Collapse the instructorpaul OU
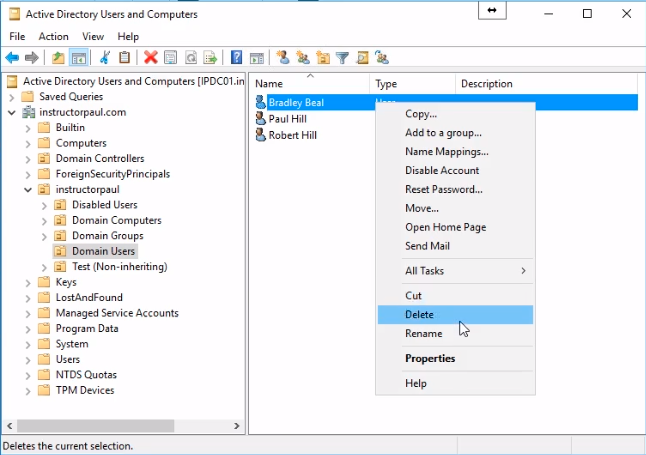The height and width of the screenshot is (455, 646). point(28,190)
